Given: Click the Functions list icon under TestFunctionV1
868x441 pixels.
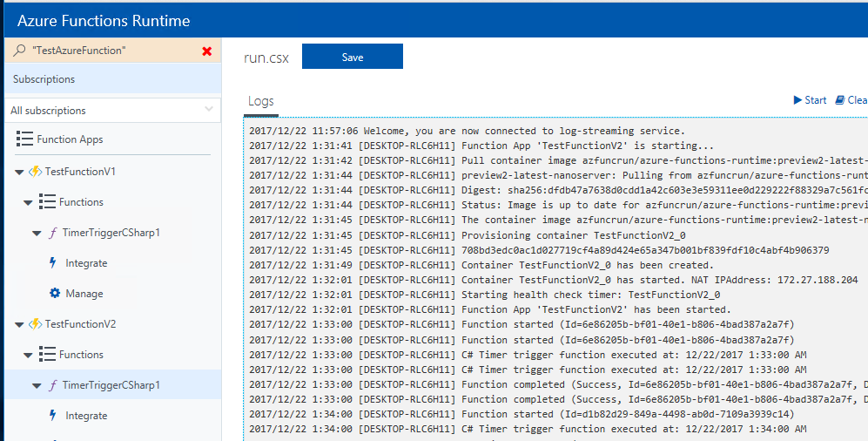Looking at the screenshot, I should point(47,201).
